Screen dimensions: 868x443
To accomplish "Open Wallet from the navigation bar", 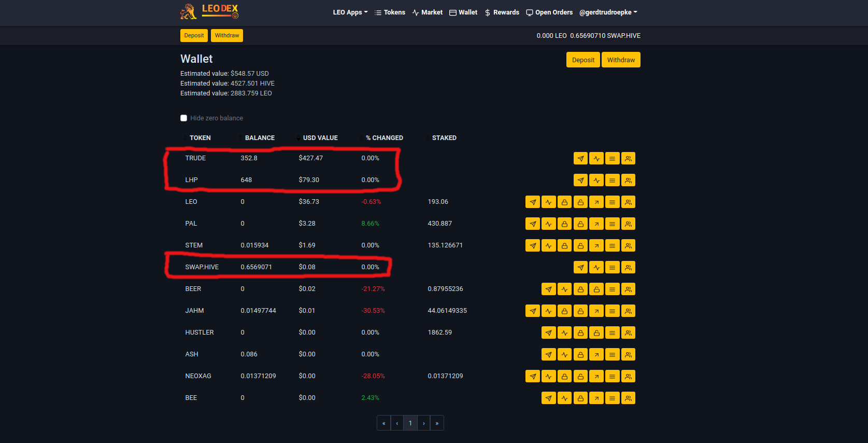I will pyautogui.click(x=463, y=12).
